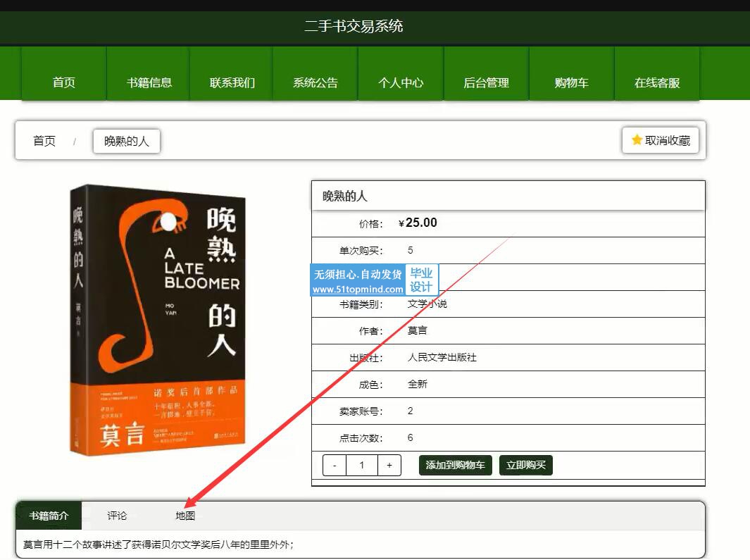Screen dimensions: 750x560
Task: Click the star icon on 取消收藏
Action: pyautogui.click(x=637, y=139)
